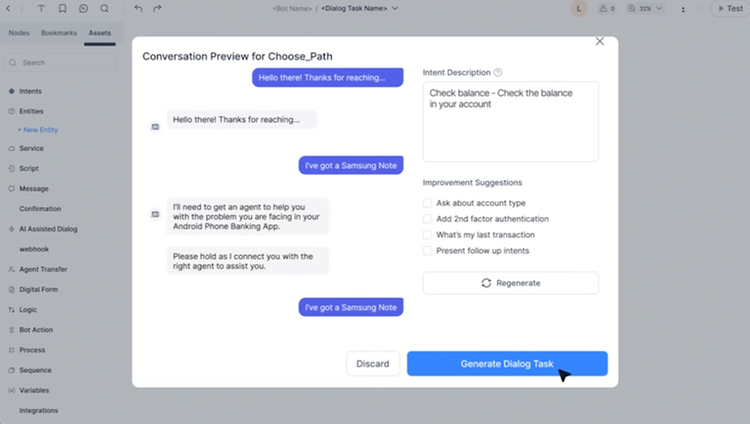Open the comment bubble icon in toolbar

[83, 8]
